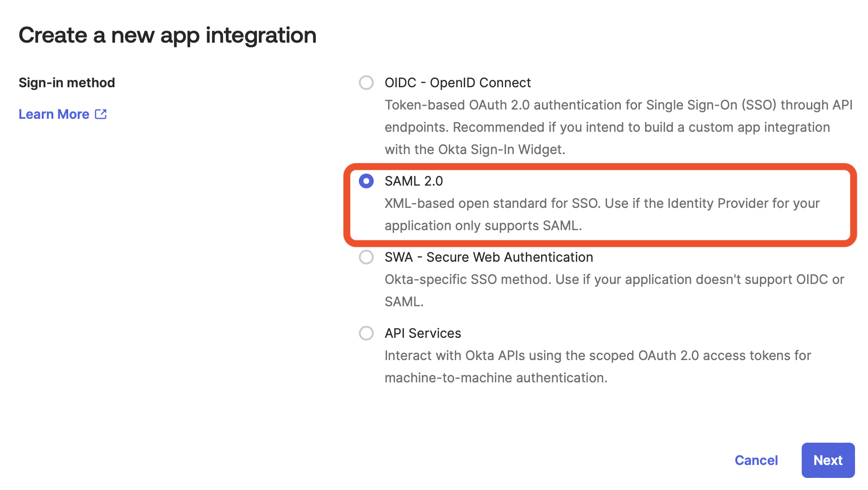Click the machine-to-machine authentication text line
The height and width of the screenshot is (490, 868).
coord(496,378)
